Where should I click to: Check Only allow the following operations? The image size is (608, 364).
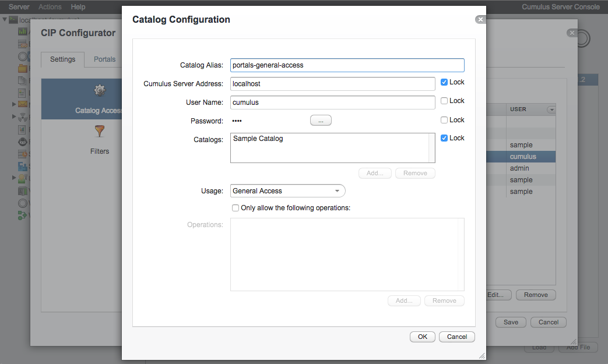coord(236,208)
